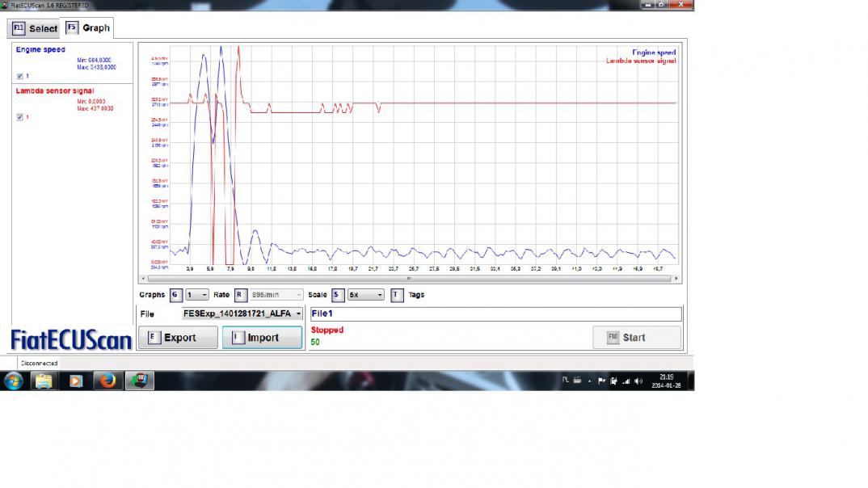Image resolution: width=868 pixels, height=488 pixels.
Task: Click the S shortcut icon beside Scale
Action: pyautogui.click(x=338, y=295)
